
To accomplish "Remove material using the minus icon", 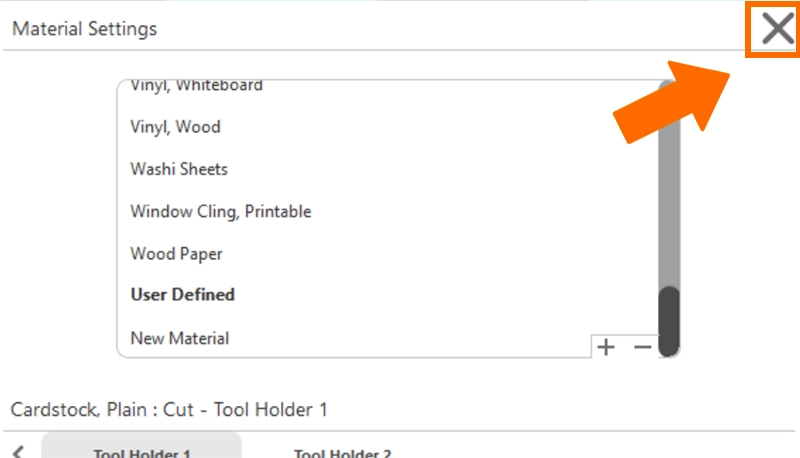I will [x=642, y=346].
